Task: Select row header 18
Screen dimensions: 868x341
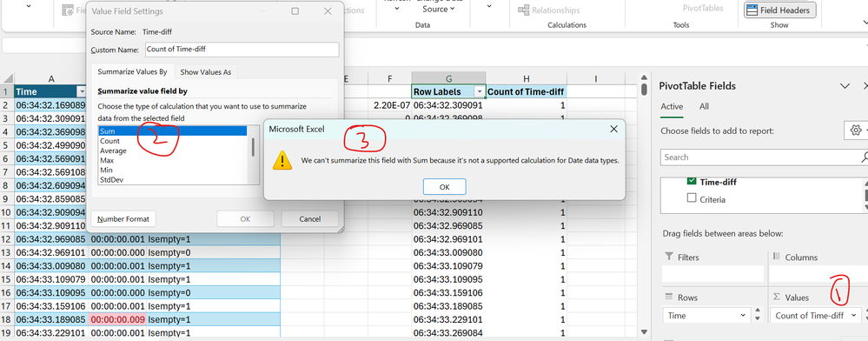Action: (7, 319)
